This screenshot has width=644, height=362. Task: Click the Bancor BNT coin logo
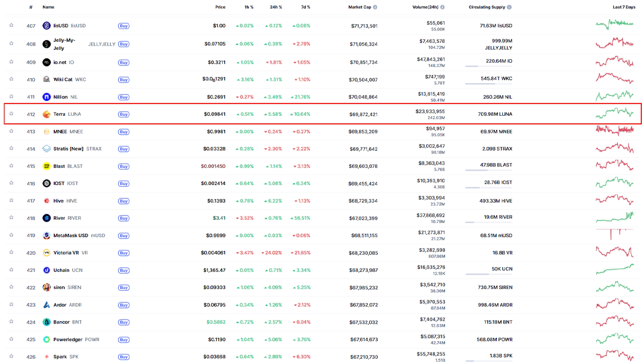click(47, 322)
